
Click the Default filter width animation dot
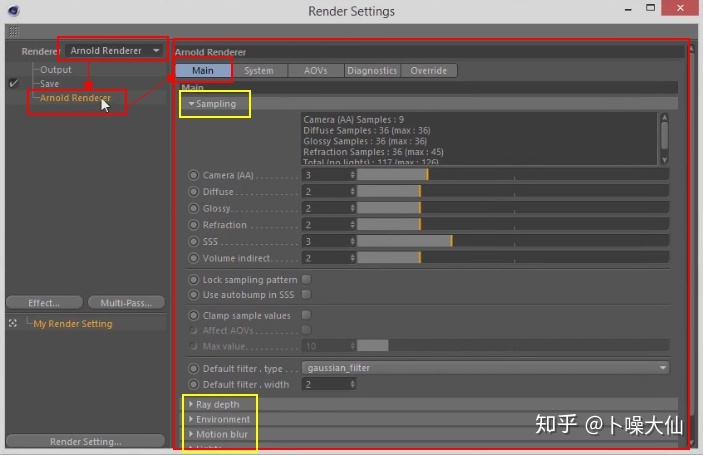pos(193,384)
